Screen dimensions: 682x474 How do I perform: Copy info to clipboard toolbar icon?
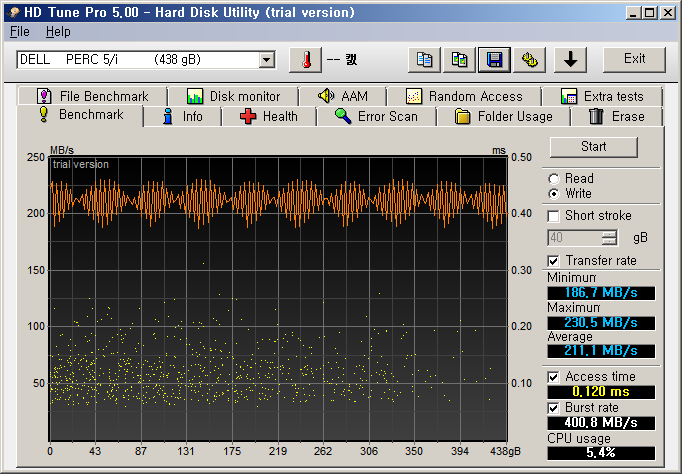coord(424,60)
